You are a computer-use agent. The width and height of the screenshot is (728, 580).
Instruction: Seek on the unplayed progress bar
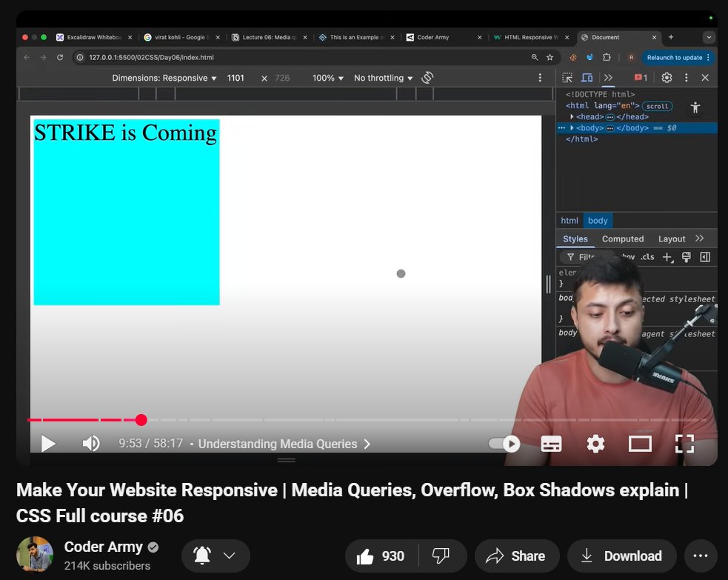click(427, 420)
